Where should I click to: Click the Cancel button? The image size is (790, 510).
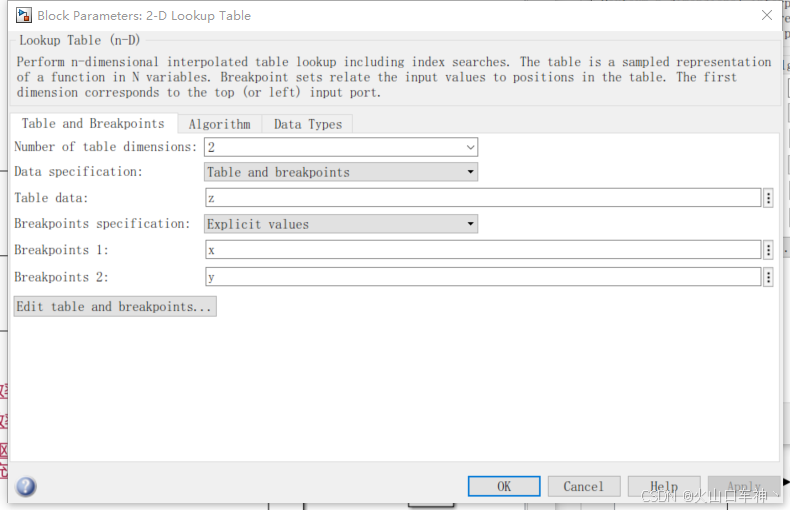click(x=583, y=486)
